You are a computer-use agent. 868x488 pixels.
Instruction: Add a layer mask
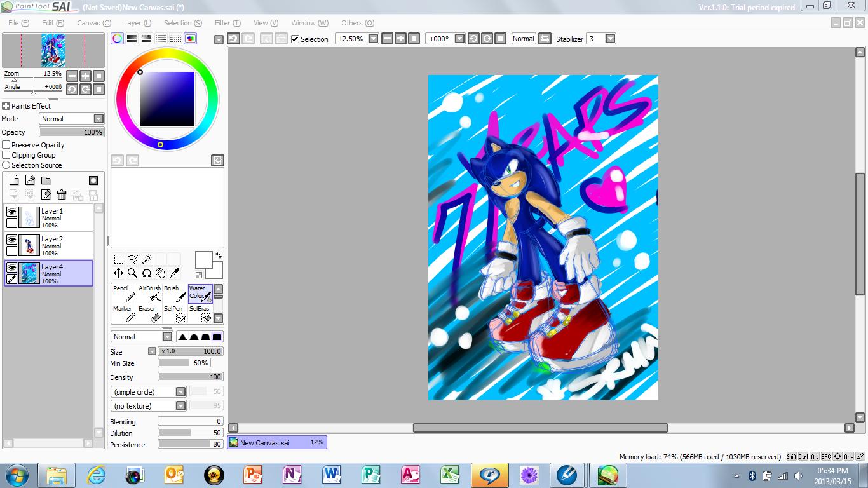93,180
